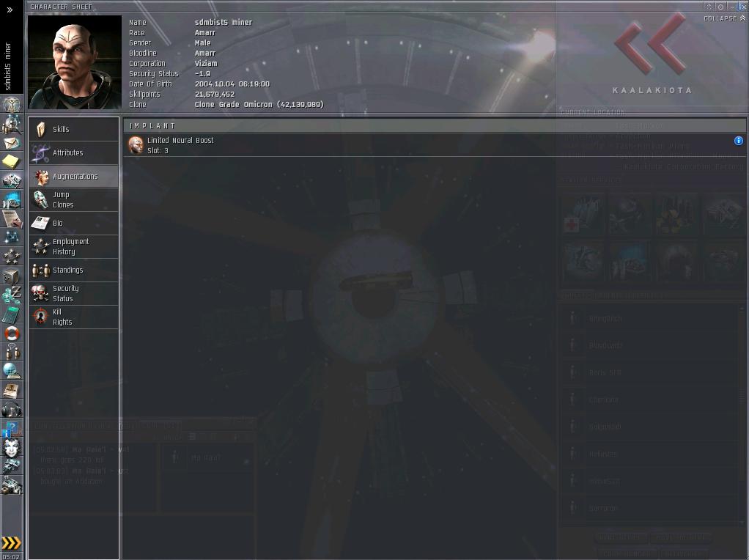
Task: Open the Contracts signing-hand icon
Action: tap(11, 219)
